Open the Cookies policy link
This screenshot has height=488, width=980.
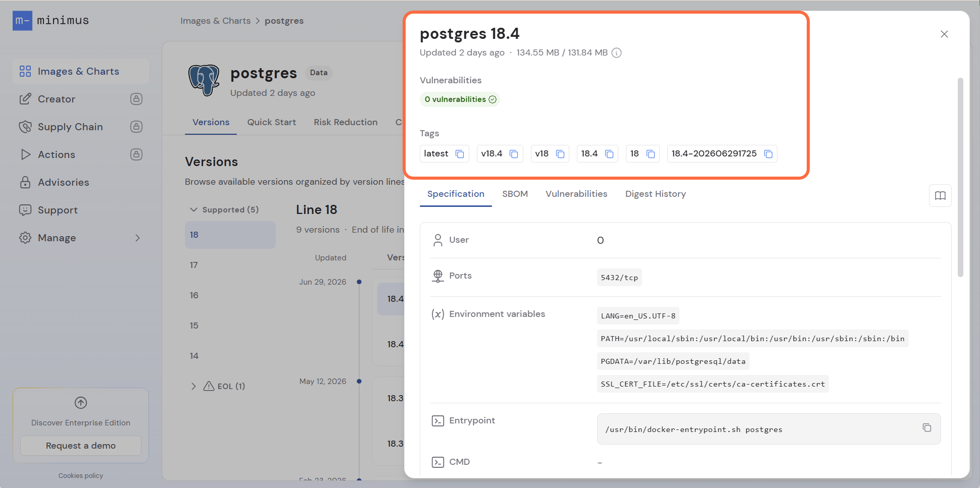(81, 475)
